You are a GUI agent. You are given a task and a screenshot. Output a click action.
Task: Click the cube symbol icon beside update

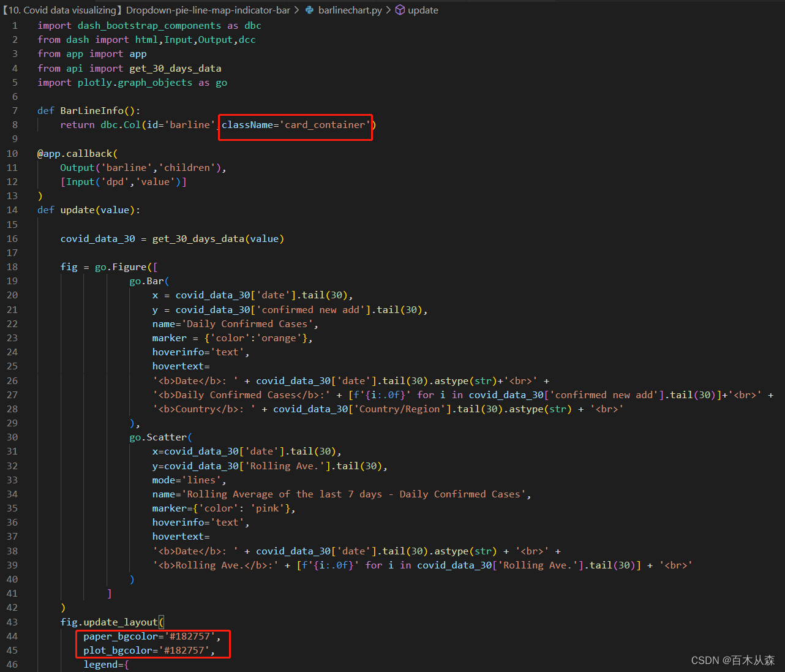[x=400, y=10]
